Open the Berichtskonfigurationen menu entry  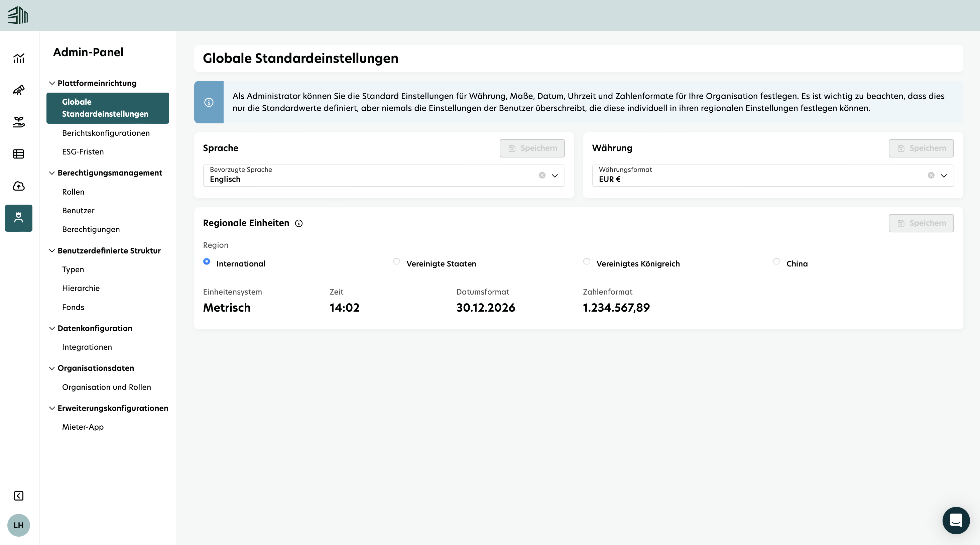(x=106, y=133)
